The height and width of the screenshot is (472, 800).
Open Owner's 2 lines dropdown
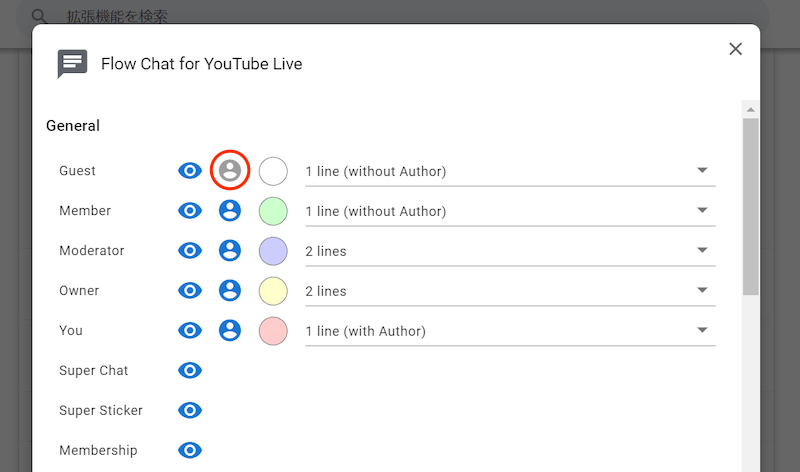click(510, 291)
